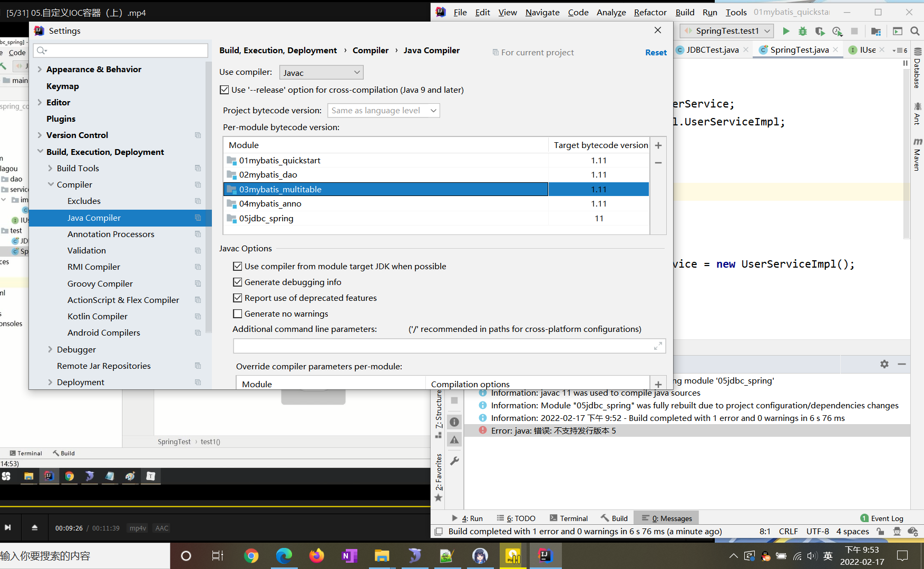Open Project Structure icon in toolbar

876,31
